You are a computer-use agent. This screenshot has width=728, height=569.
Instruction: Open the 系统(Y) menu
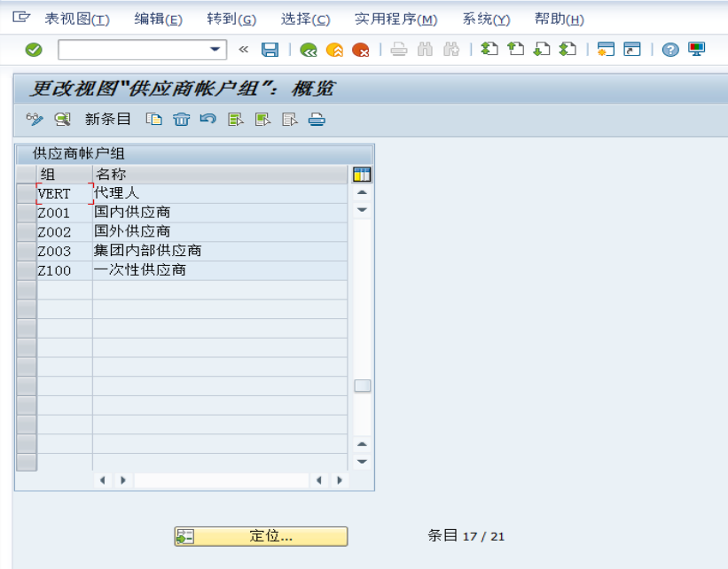[x=486, y=19]
